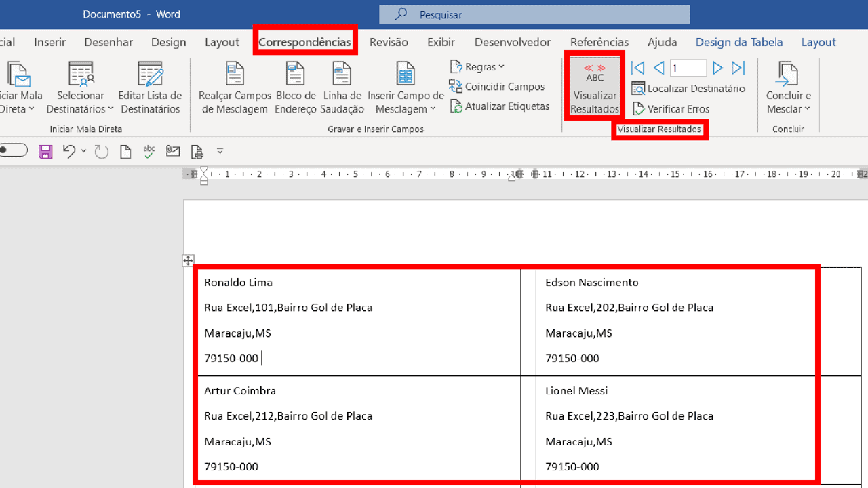Toggle the AutoSave switch

[x=12, y=150]
